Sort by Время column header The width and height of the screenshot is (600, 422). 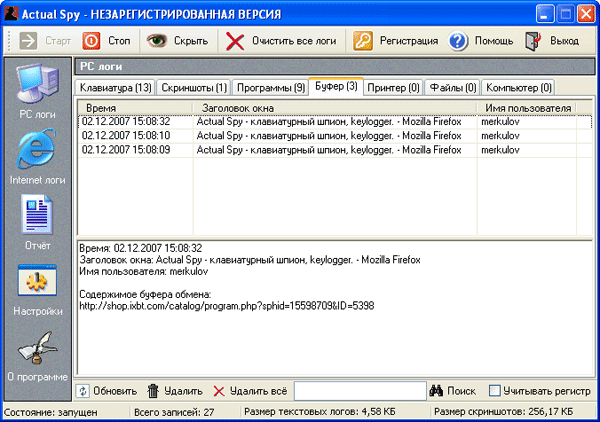point(135,108)
